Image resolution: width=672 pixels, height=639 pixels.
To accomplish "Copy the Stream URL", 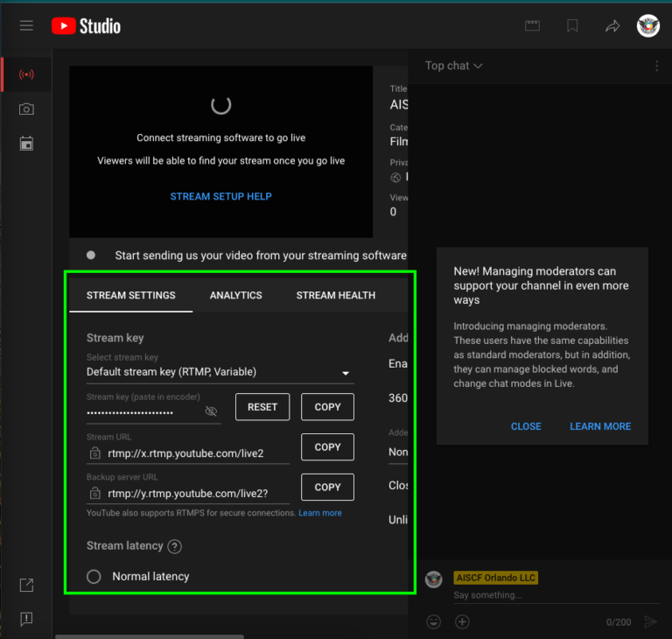I will (327, 447).
